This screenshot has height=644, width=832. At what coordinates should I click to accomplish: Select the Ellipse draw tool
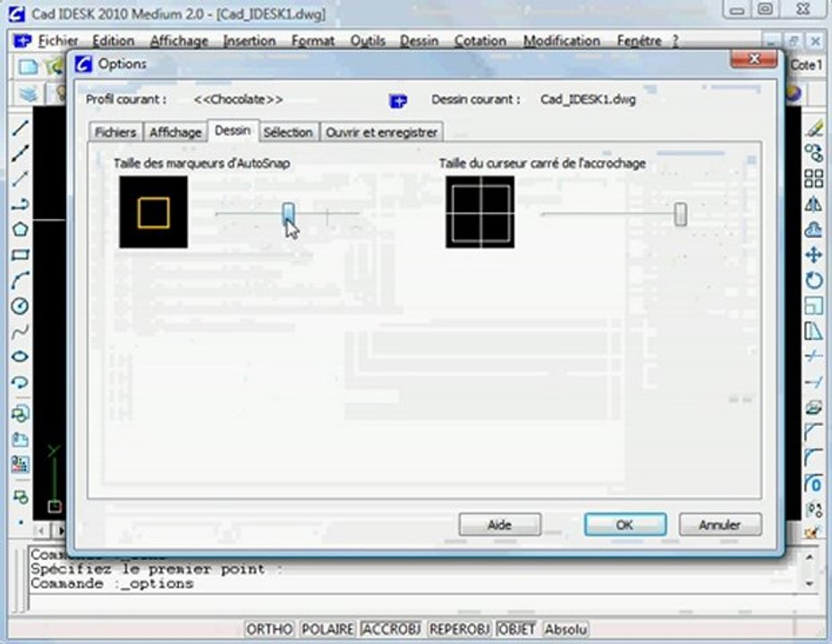[x=21, y=357]
